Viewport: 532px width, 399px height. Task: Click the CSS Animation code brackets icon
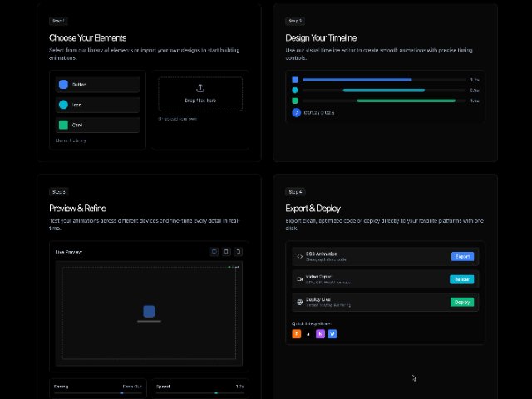(x=299, y=257)
